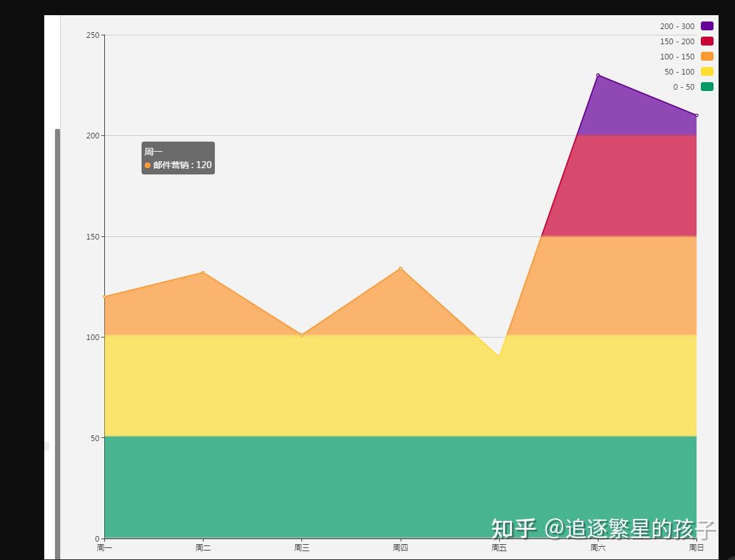The width and height of the screenshot is (735, 560).
Task: Click the 150 - 200 legend label
Action: [677, 41]
